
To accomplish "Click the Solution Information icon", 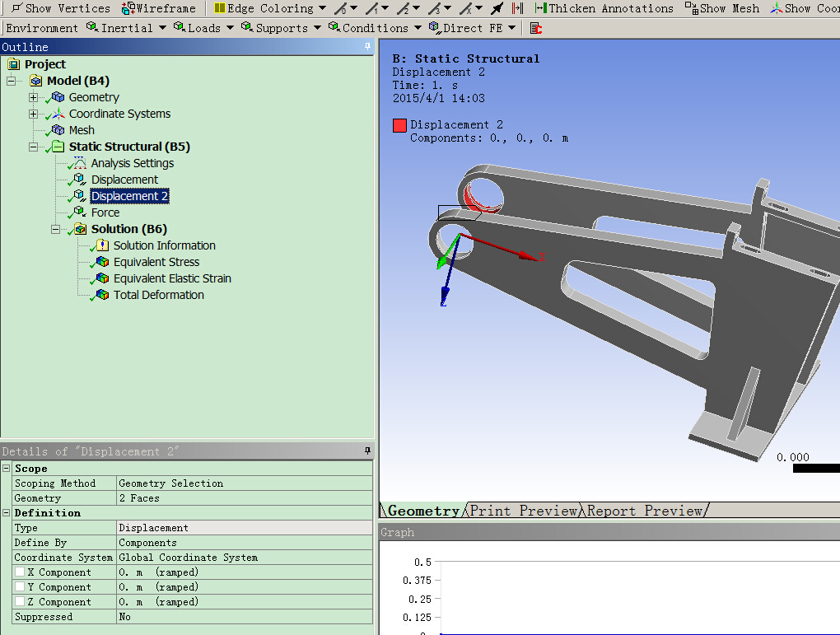I will tap(102, 245).
